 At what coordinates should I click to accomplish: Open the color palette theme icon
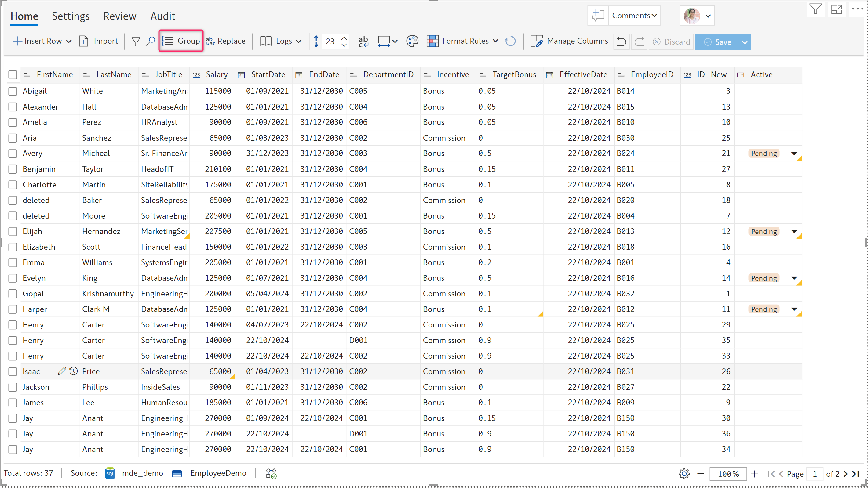tap(412, 41)
